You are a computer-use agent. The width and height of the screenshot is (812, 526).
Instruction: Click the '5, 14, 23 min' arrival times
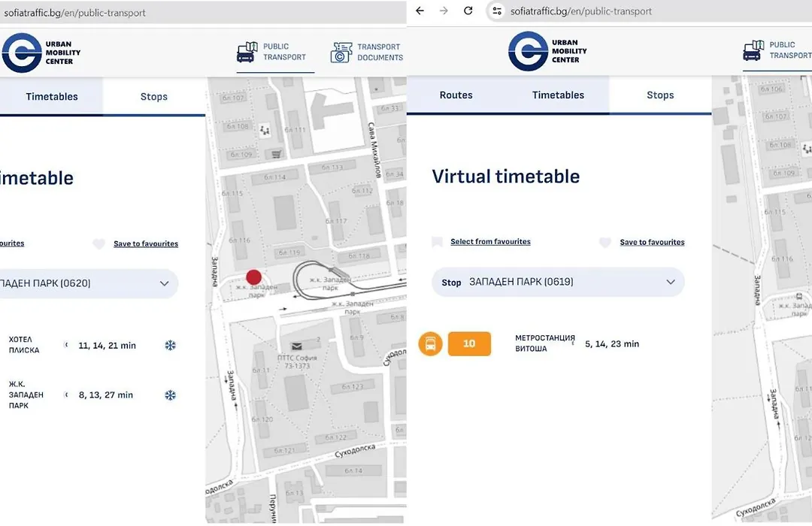(612, 343)
